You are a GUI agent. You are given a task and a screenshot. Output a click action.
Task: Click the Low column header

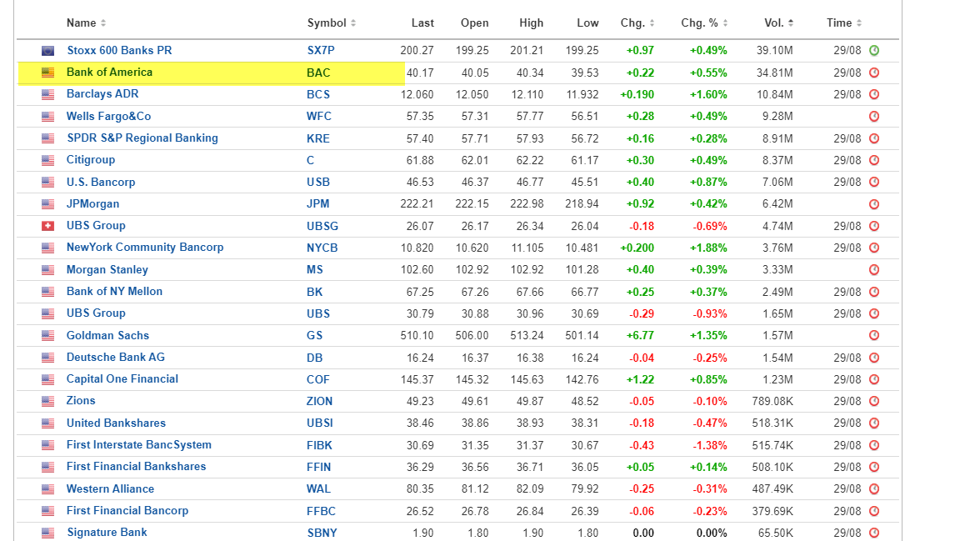pos(587,23)
